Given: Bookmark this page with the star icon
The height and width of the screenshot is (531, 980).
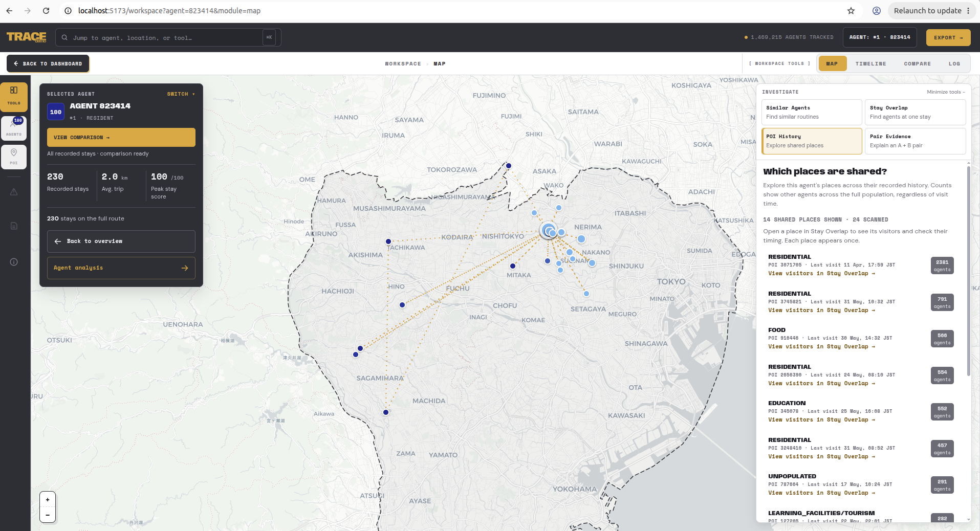Looking at the screenshot, I should pyautogui.click(x=851, y=11).
